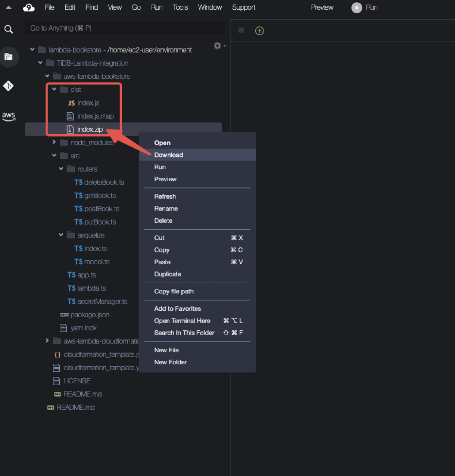Select the index.zip archive icon
Image resolution: width=455 pixels, height=476 pixels.
pos(70,129)
